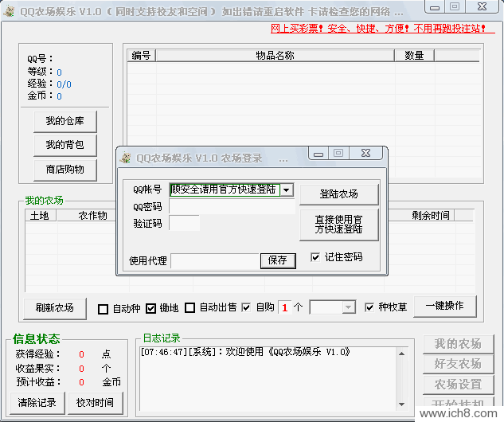Uncheck 记住密码 remember password option
Screen dimensions: 504x422
pyautogui.click(x=315, y=257)
